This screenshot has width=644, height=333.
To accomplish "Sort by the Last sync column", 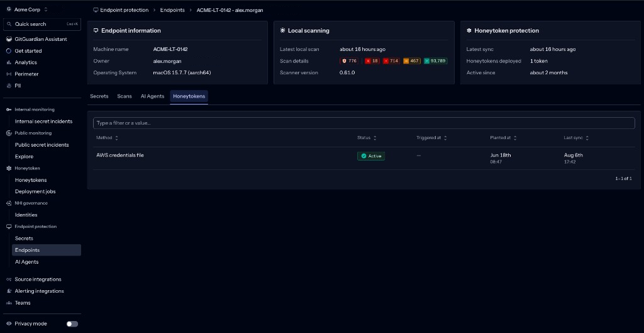I will (576, 138).
